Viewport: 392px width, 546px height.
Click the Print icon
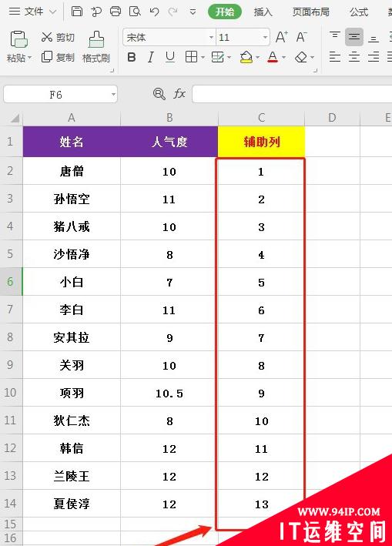point(116,12)
